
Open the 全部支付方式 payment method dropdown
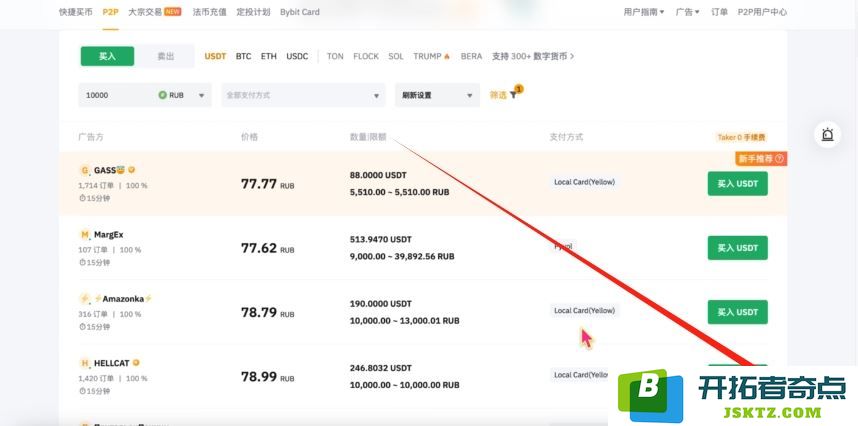(303, 95)
